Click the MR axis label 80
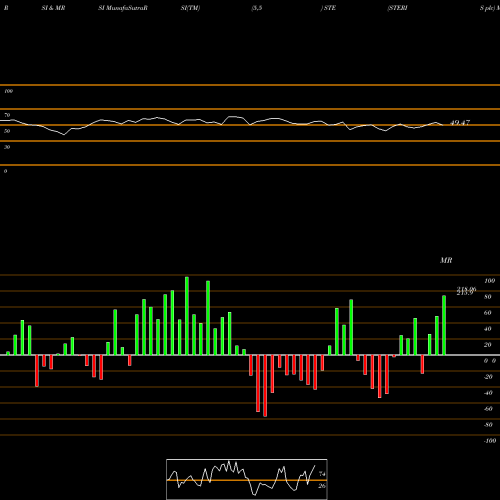Image resolution: width=500 pixels, height=500 pixels. click(488, 297)
